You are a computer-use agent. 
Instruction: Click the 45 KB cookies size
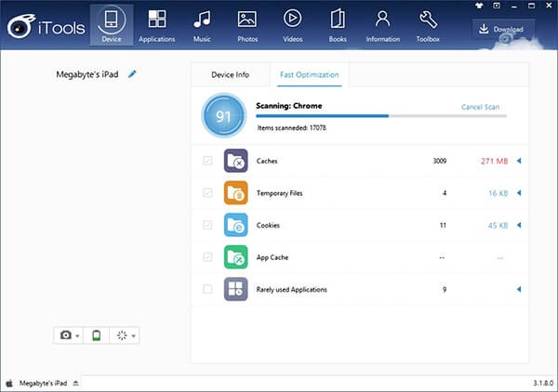pos(498,226)
